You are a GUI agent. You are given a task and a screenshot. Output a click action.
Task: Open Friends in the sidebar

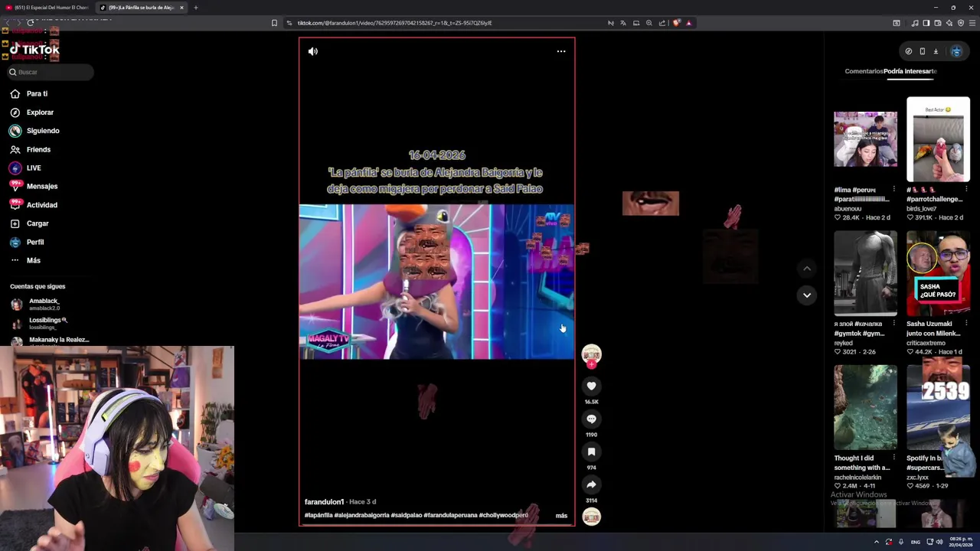point(38,149)
